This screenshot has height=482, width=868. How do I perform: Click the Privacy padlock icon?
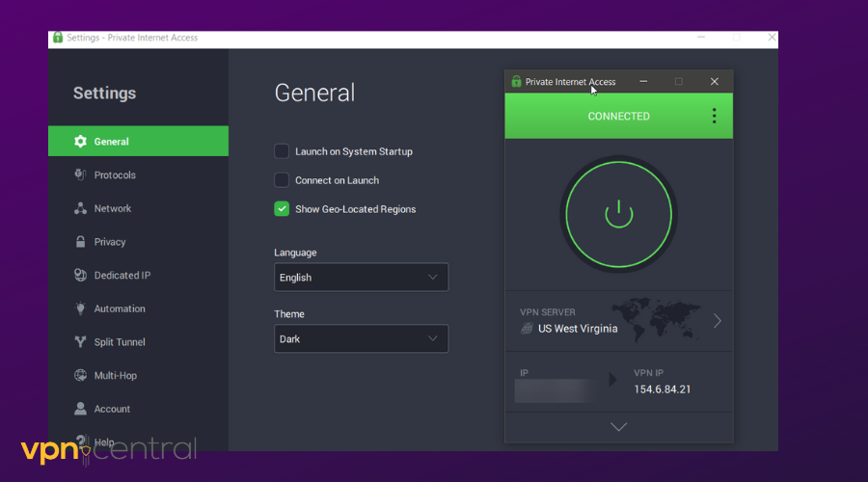tap(80, 242)
